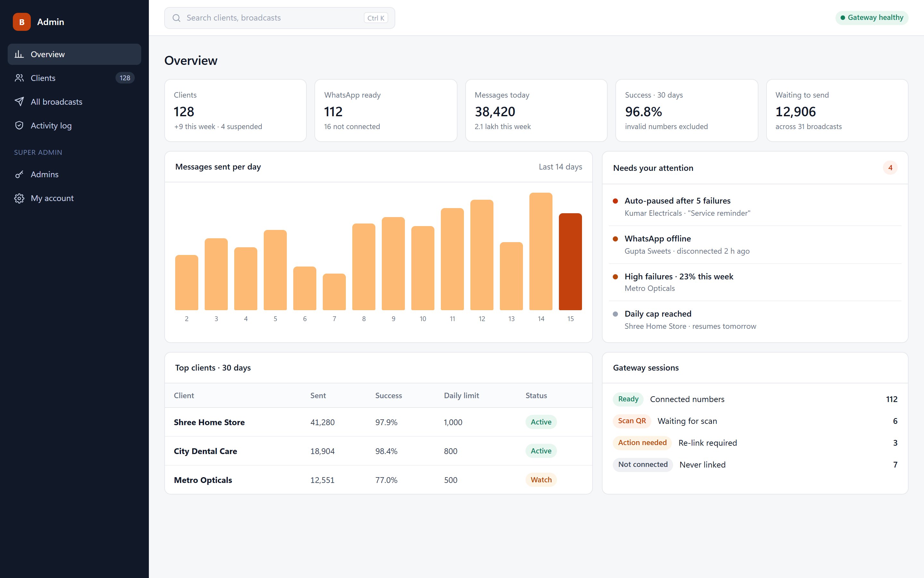Click the Admins key icon
The image size is (924, 578).
tap(19, 174)
